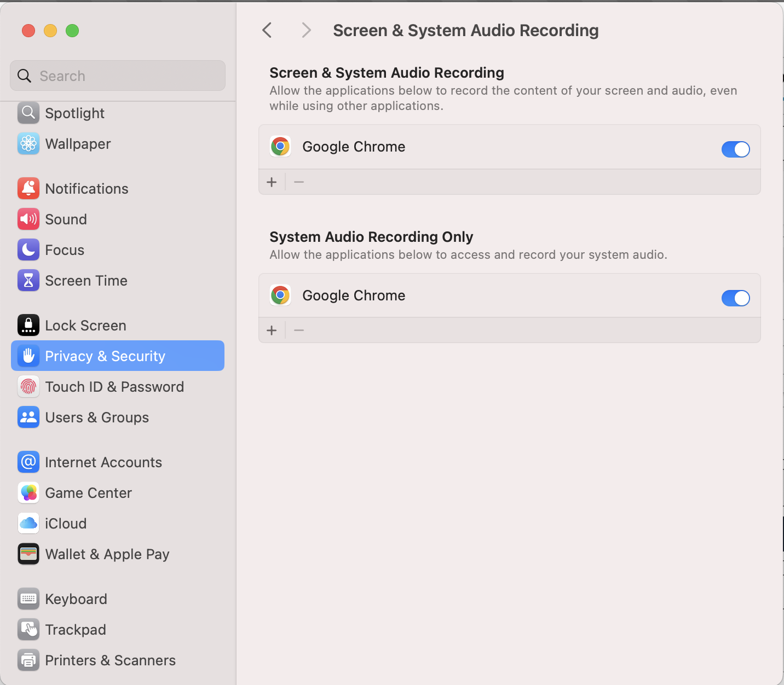Open Game Center via its bubbles icon

click(x=28, y=493)
